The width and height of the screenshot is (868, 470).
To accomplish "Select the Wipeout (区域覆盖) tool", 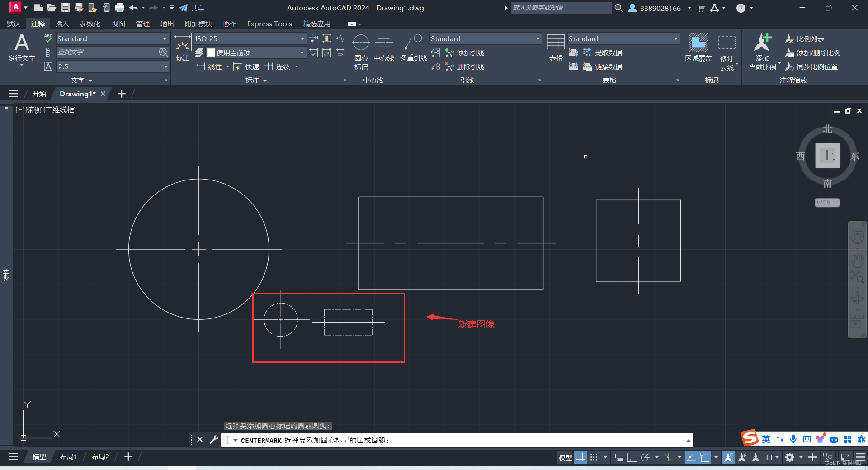I will (698, 50).
